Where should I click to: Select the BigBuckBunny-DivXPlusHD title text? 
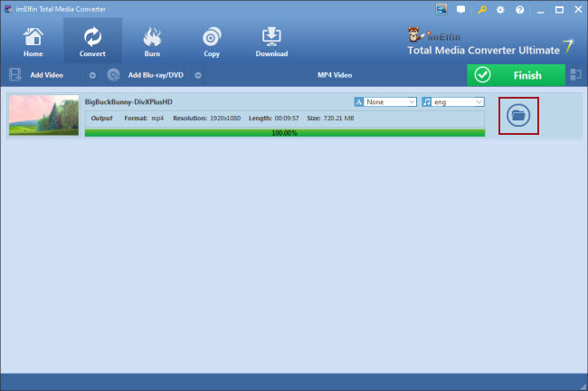click(128, 101)
